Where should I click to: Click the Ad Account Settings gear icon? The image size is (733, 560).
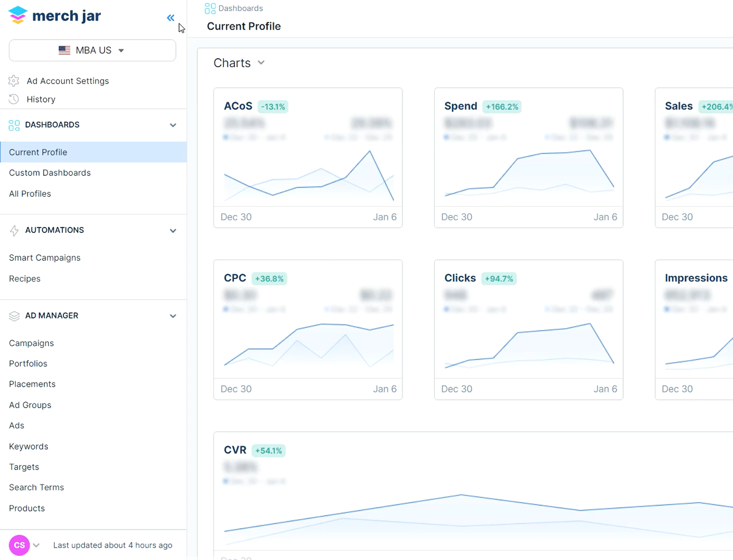[x=14, y=81]
